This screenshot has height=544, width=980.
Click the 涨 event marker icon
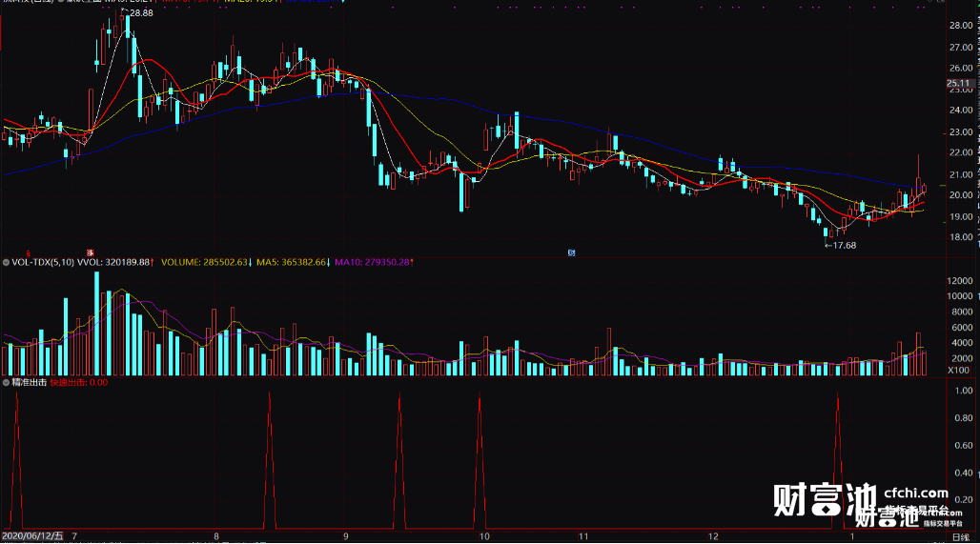coord(90,253)
